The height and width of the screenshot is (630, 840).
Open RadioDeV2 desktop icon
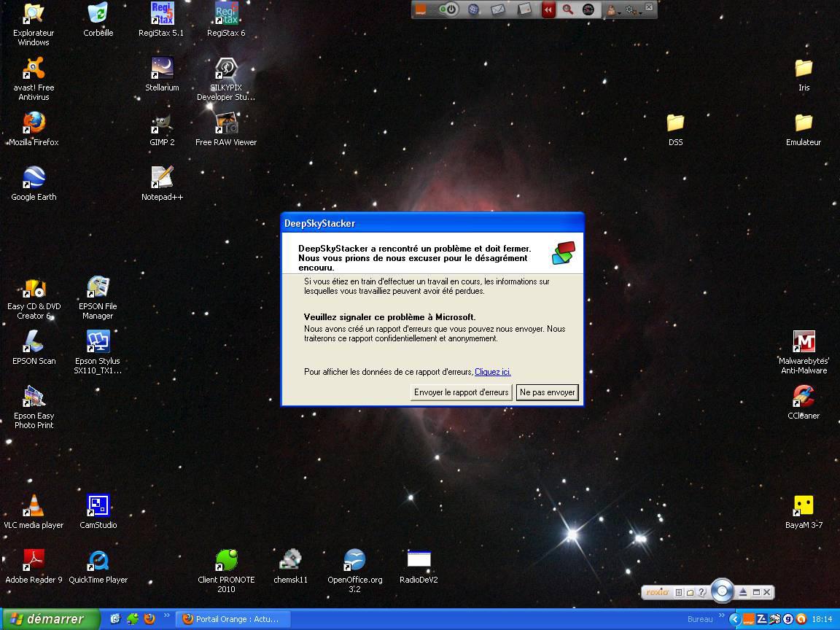click(x=419, y=567)
